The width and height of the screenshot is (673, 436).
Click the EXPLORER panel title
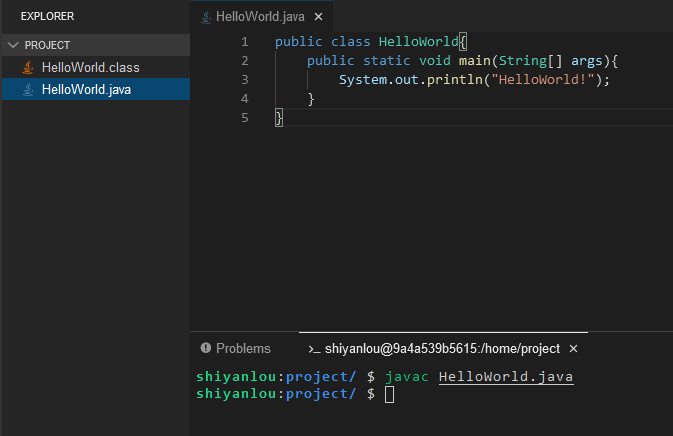(47, 16)
